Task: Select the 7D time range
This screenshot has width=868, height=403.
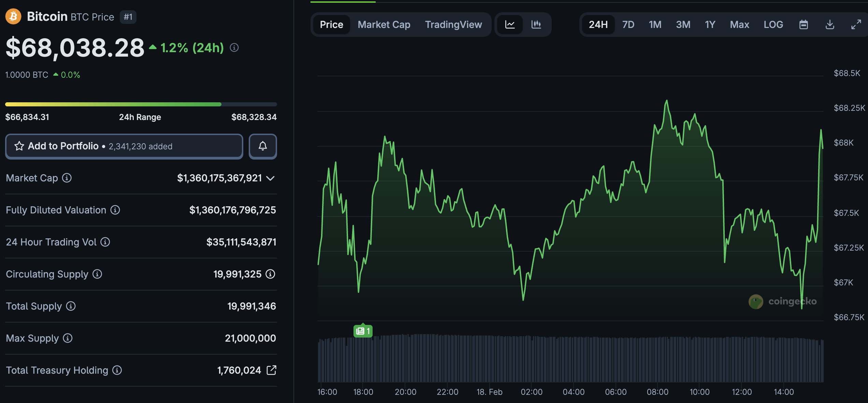Action: [628, 25]
